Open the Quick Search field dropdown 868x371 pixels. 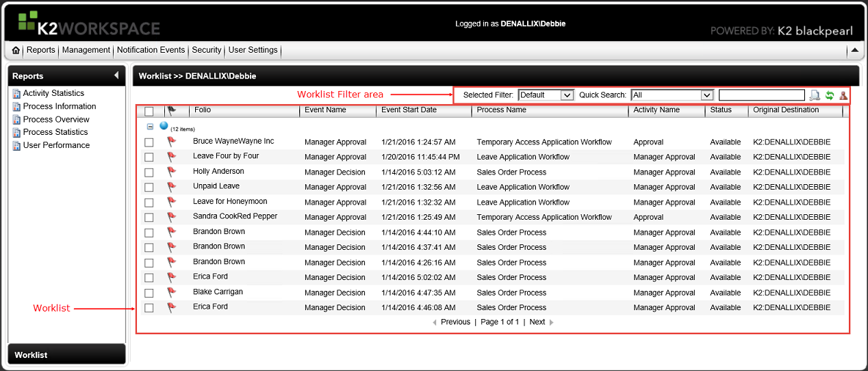[x=672, y=95]
